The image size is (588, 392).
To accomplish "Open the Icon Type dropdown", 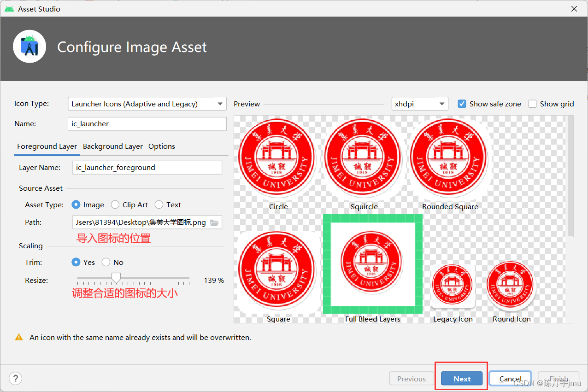I will pos(147,104).
